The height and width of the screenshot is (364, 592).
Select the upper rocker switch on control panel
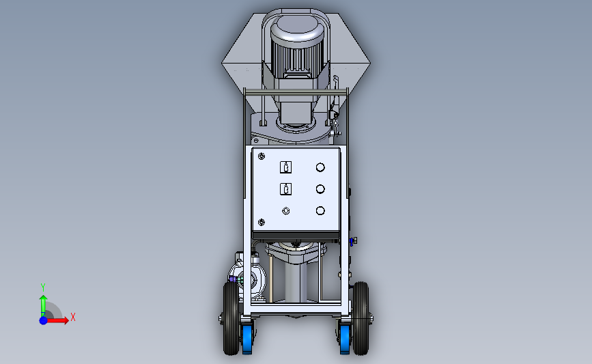click(286, 167)
